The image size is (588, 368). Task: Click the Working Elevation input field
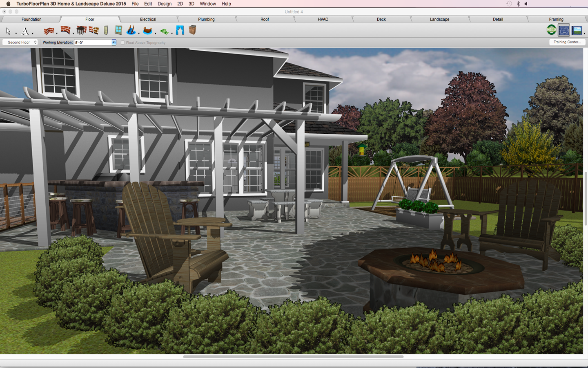[93, 43]
